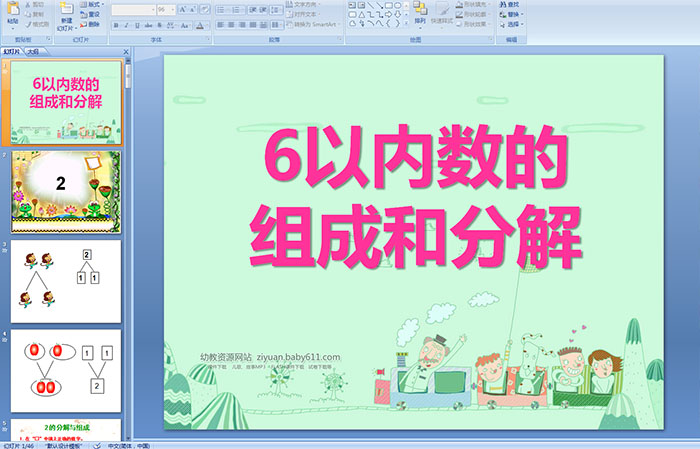Click Delete (删除) slide button
The image size is (700, 449).
click(90, 24)
